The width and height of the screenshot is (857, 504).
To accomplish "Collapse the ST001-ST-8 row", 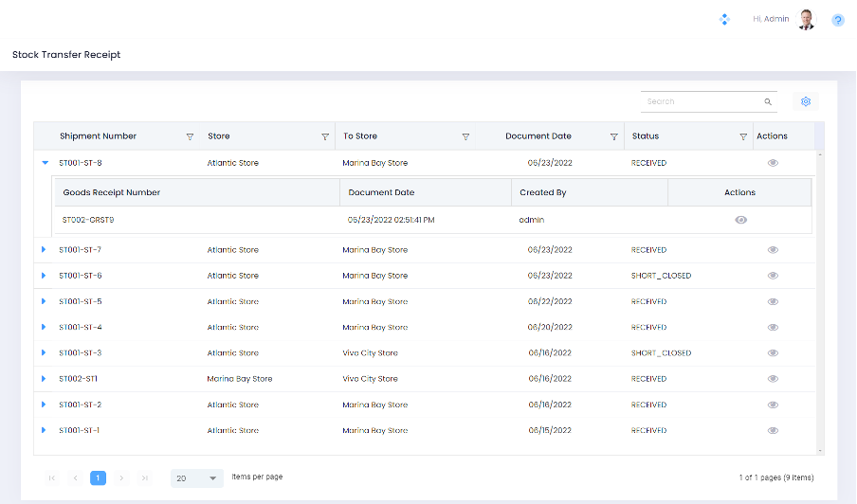I will point(45,163).
